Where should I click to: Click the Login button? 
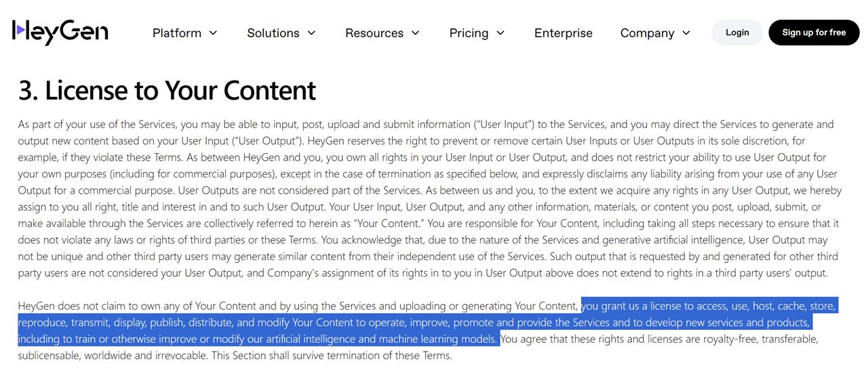tap(737, 33)
